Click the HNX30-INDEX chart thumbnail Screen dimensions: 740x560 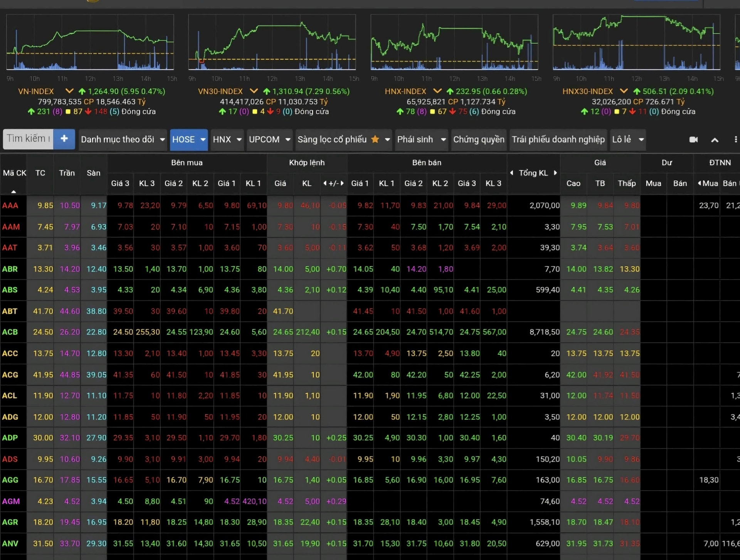(x=636, y=42)
